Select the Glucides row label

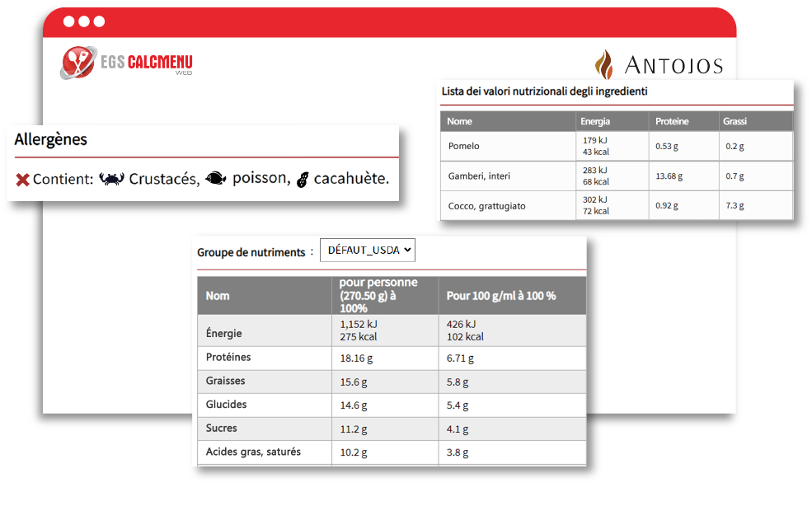[x=227, y=405]
